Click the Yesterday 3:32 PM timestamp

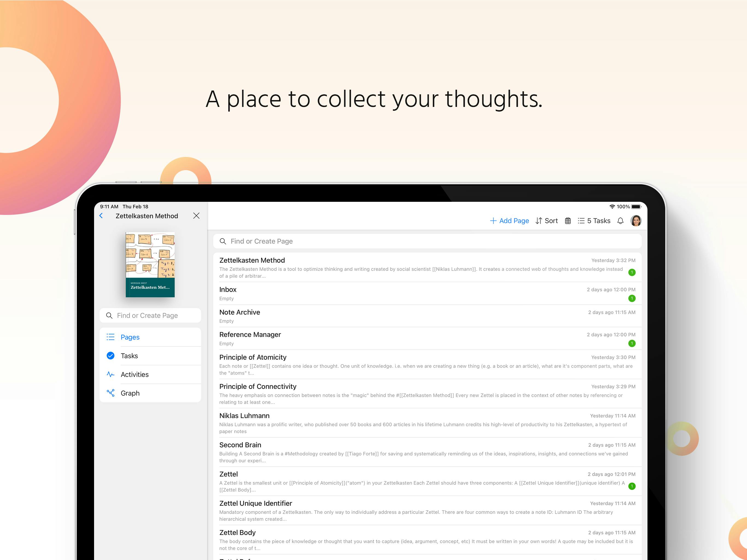[x=613, y=260]
